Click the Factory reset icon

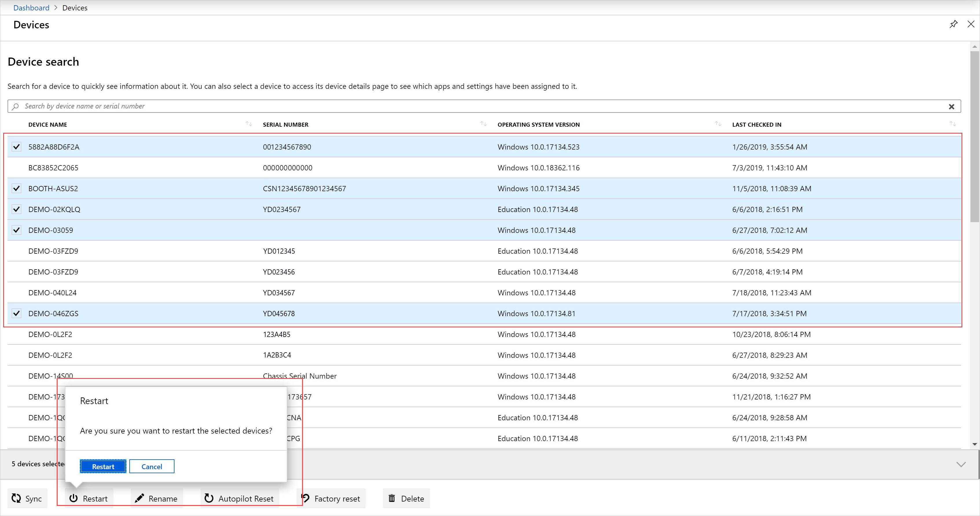tap(305, 498)
